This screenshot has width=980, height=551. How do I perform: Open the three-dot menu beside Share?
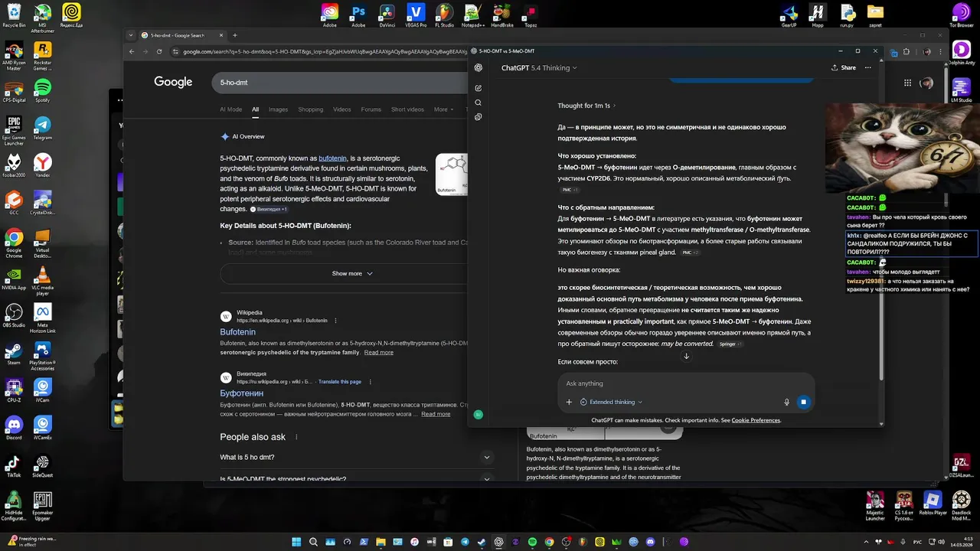867,67
